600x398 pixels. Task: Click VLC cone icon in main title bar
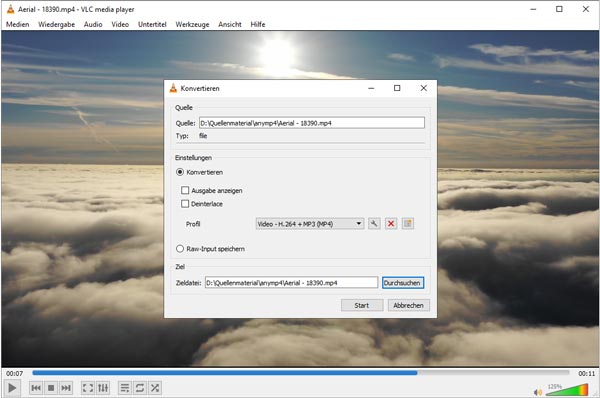pyautogui.click(x=10, y=9)
